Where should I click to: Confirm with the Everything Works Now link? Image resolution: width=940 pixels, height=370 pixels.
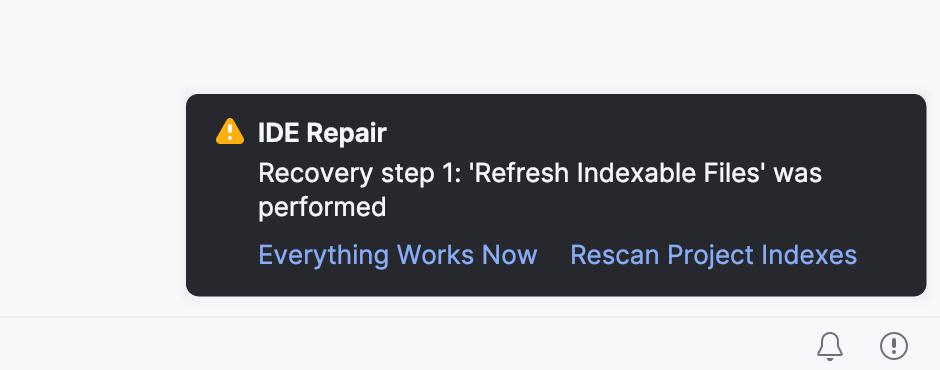click(397, 255)
